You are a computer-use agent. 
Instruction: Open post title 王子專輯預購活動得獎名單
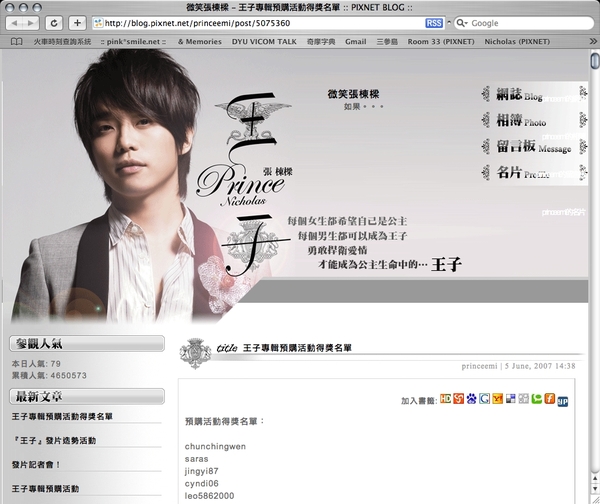coord(297,348)
